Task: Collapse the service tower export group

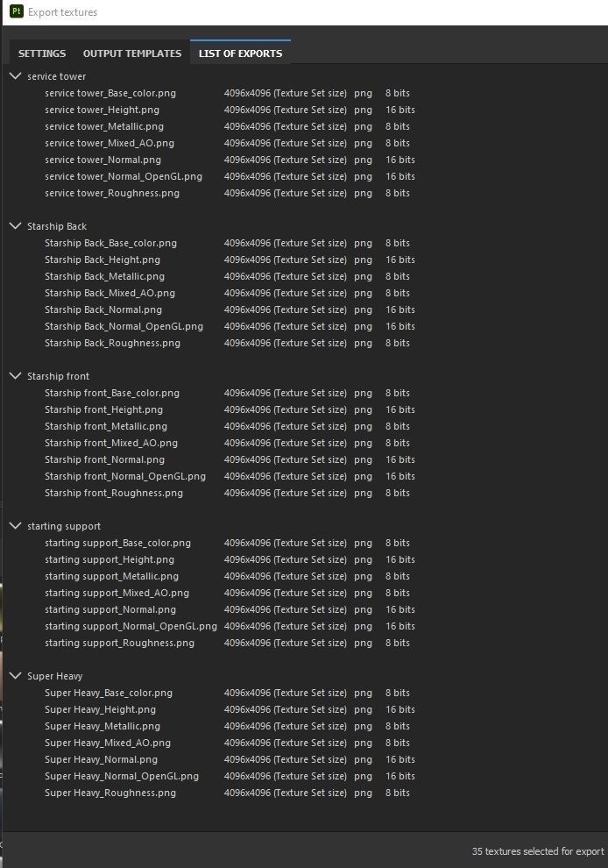Action: click(x=15, y=76)
